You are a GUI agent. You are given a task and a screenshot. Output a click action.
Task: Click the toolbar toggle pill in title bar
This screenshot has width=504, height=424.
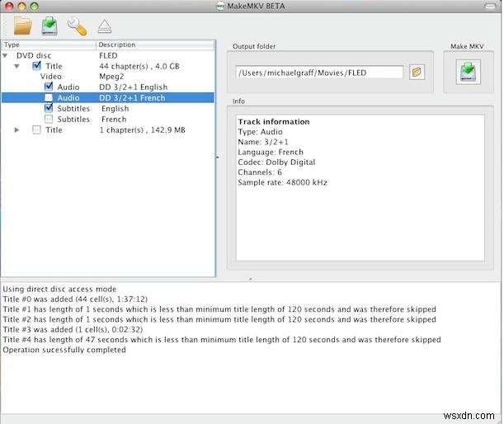(490, 6)
